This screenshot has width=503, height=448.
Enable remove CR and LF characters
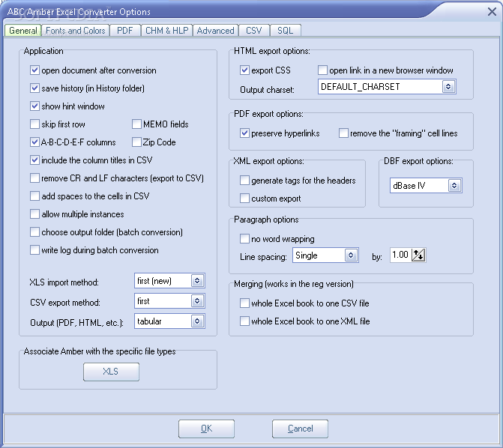34,178
